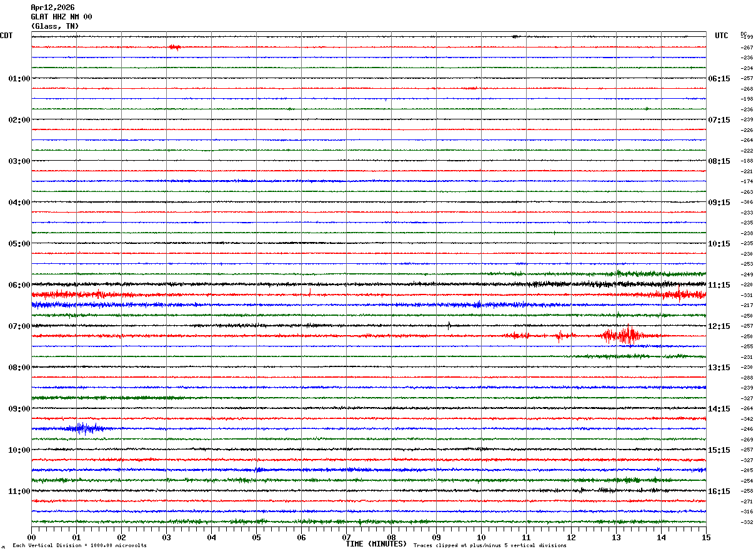This screenshot has width=756, height=554.
Task: Click the UTC timezone header
Action: coord(722,36)
